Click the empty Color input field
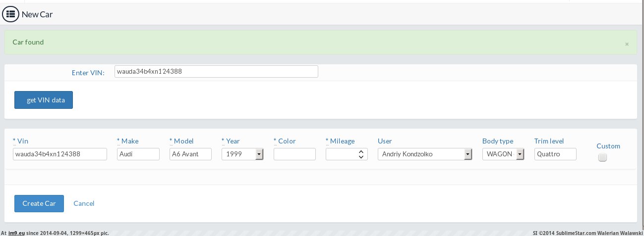Viewport: 644px width, 236px height. click(294, 154)
